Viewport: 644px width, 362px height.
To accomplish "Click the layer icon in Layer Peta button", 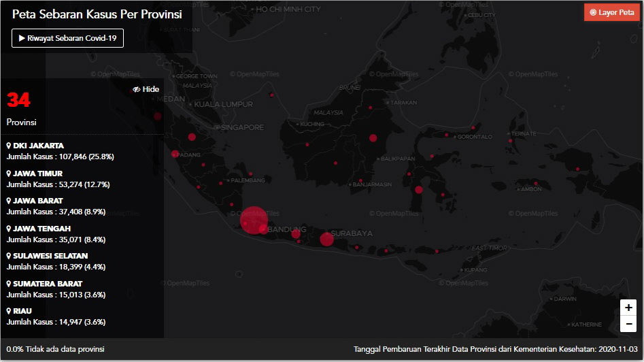I will (593, 12).
